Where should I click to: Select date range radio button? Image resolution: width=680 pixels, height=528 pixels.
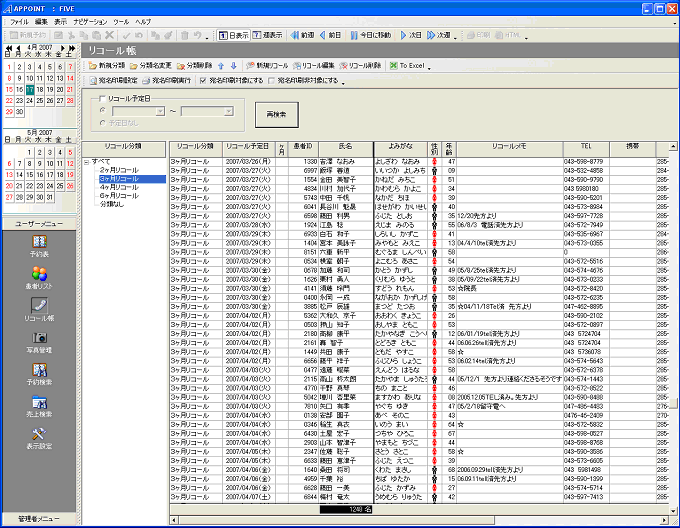103,111
